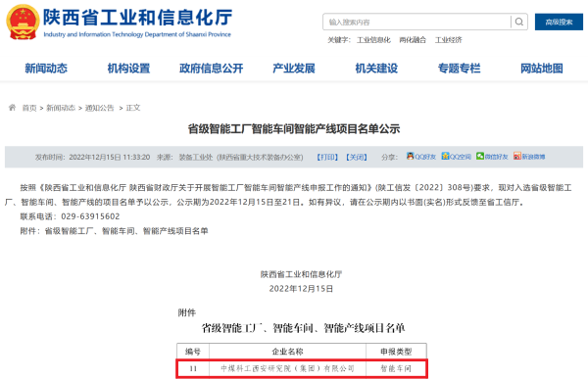
Task: Open 高级搜索 advanced search
Action: (559, 22)
